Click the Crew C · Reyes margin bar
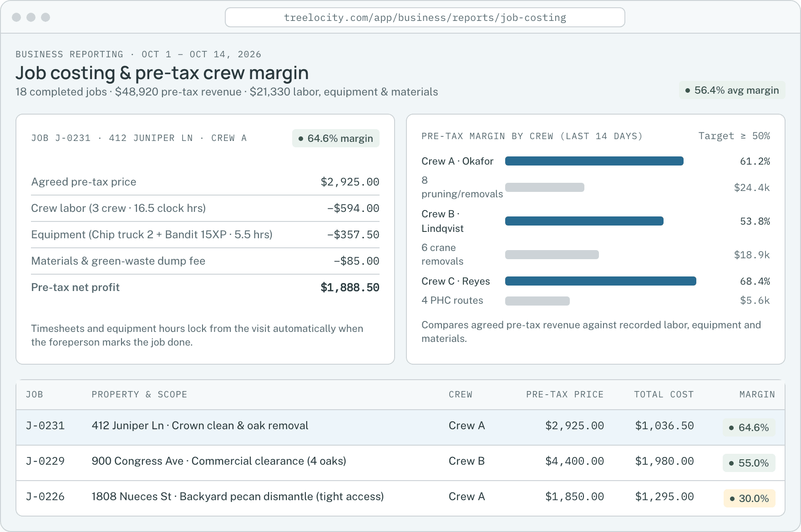Viewport: 801px width, 532px height. [600, 281]
